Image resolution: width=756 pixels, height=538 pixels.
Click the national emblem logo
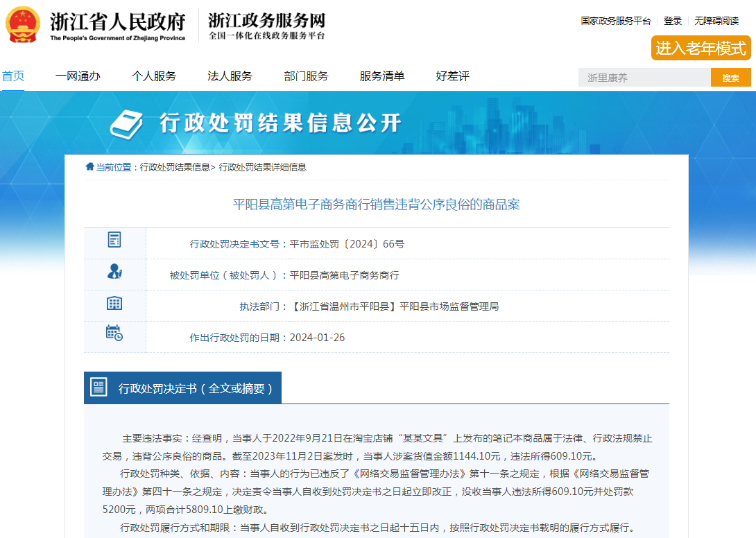coord(23,25)
